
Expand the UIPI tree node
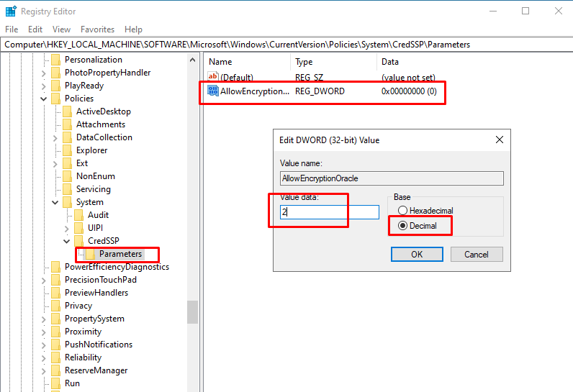pos(66,229)
